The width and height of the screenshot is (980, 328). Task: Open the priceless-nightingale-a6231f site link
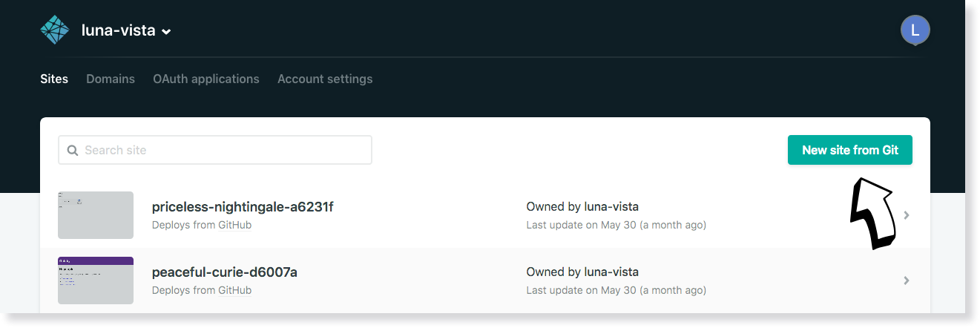tap(243, 207)
